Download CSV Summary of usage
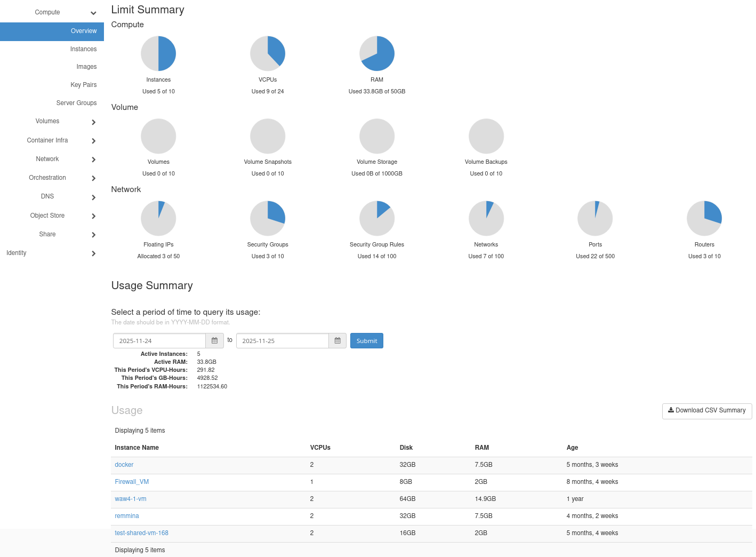The height and width of the screenshot is (557, 756). click(707, 411)
